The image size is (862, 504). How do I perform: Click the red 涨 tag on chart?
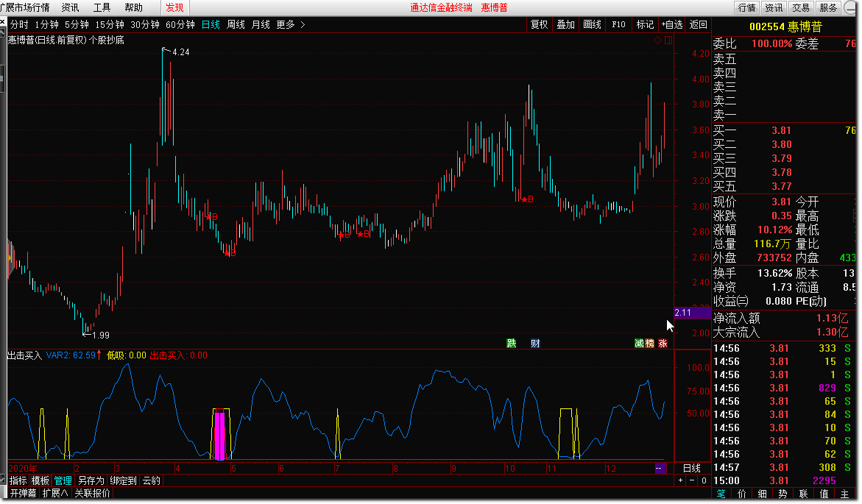coord(663,344)
